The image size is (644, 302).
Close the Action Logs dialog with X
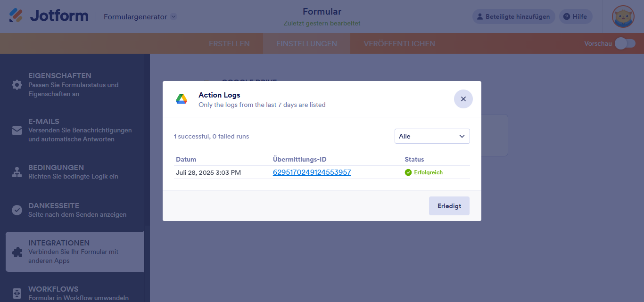(x=463, y=99)
